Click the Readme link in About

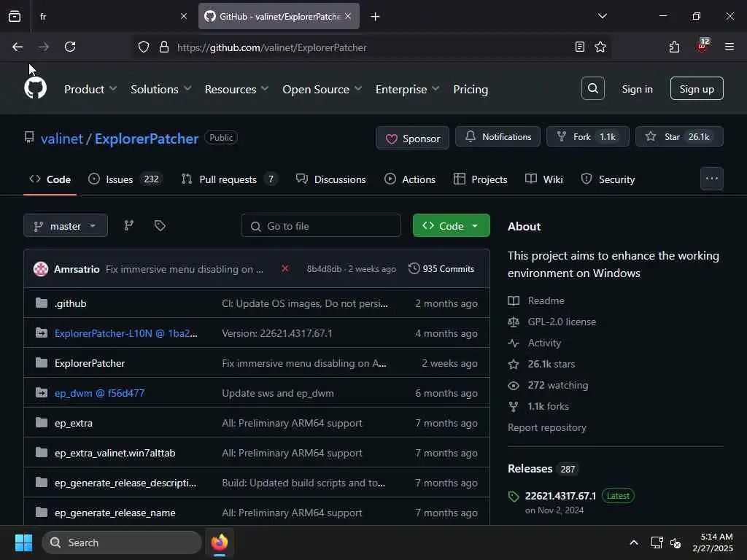click(546, 300)
